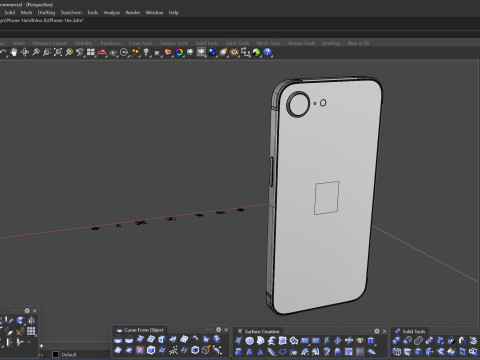The width and height of the screenshot is (480, 360).
Task: Click the multicolor surface icon in Surface Creation
Action: 360,341
